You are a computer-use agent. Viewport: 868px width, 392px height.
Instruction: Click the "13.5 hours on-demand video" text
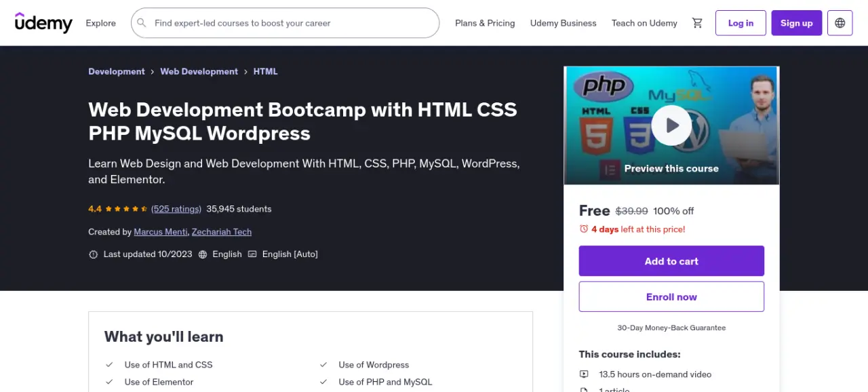click(655, 374)
